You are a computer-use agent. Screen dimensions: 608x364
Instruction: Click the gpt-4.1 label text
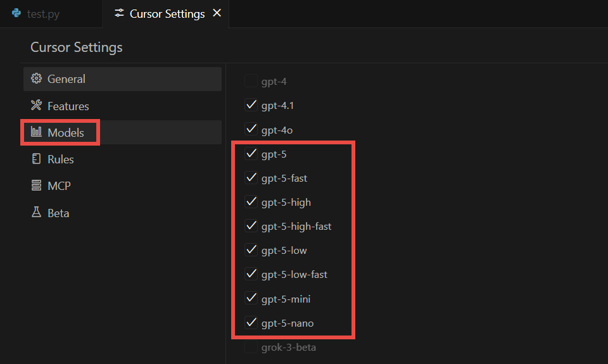coord(277,106)
